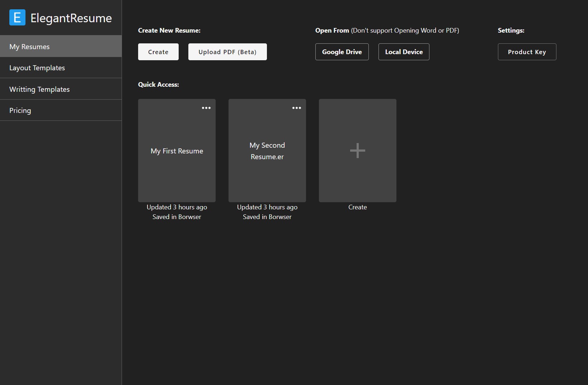Click the Product Key settings button
The height and width of the screenshot is (385, 588).
[x=527, y=52]
